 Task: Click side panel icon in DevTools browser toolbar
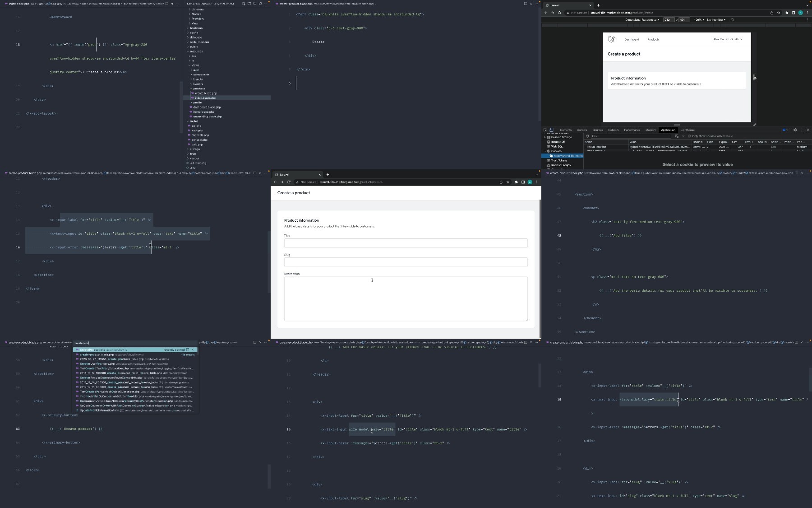794,13
